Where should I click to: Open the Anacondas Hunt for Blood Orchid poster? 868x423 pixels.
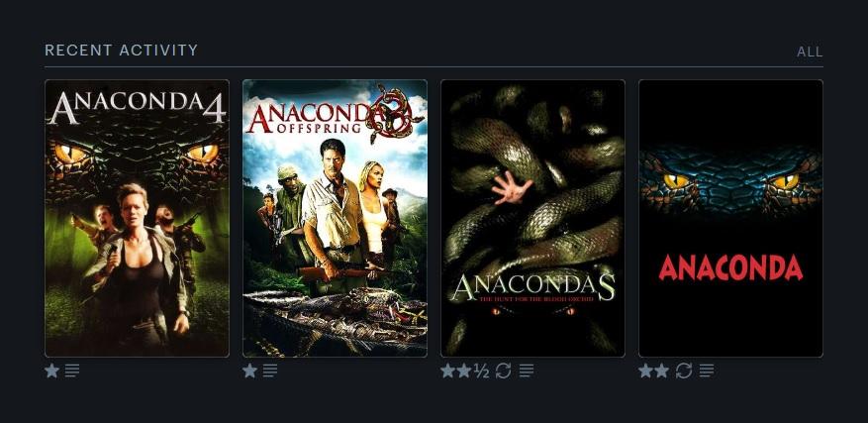532,218
